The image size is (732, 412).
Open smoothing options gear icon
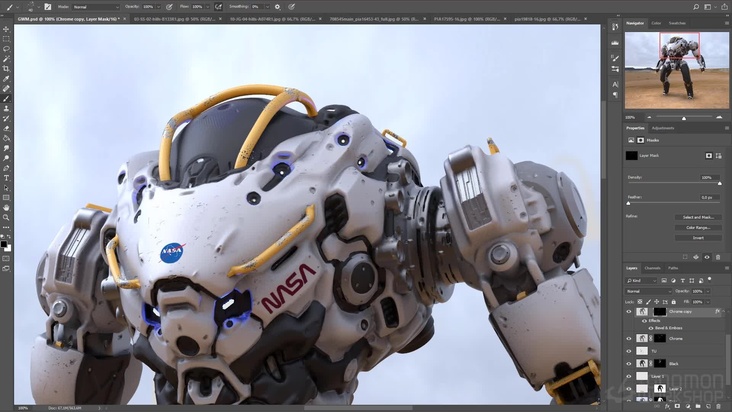[x=277, y=6]
